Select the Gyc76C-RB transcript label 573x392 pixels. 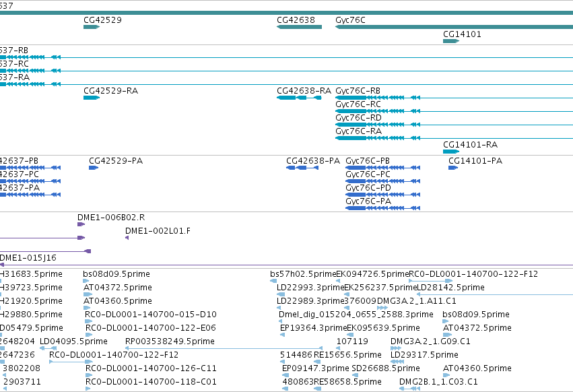(358, 91)
